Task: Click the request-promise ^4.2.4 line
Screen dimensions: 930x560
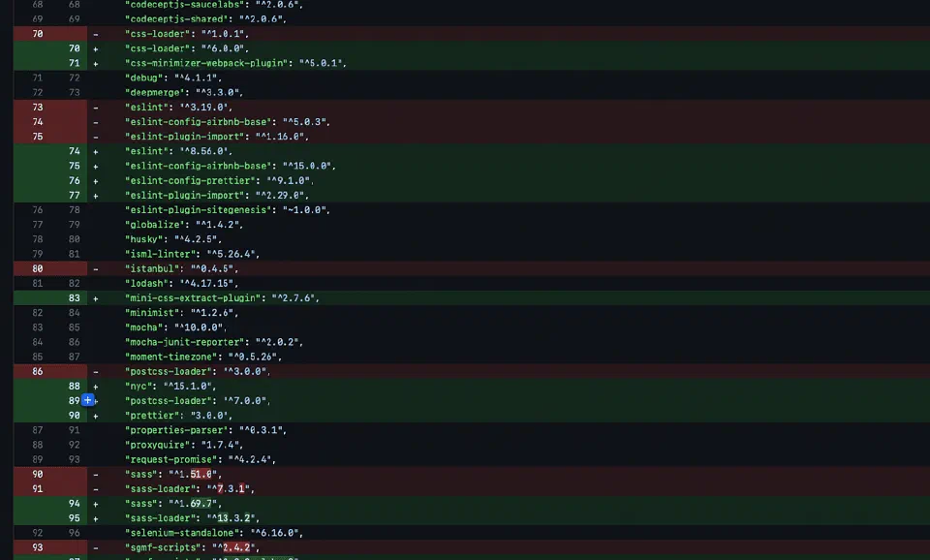Action: tap(472, 459)
